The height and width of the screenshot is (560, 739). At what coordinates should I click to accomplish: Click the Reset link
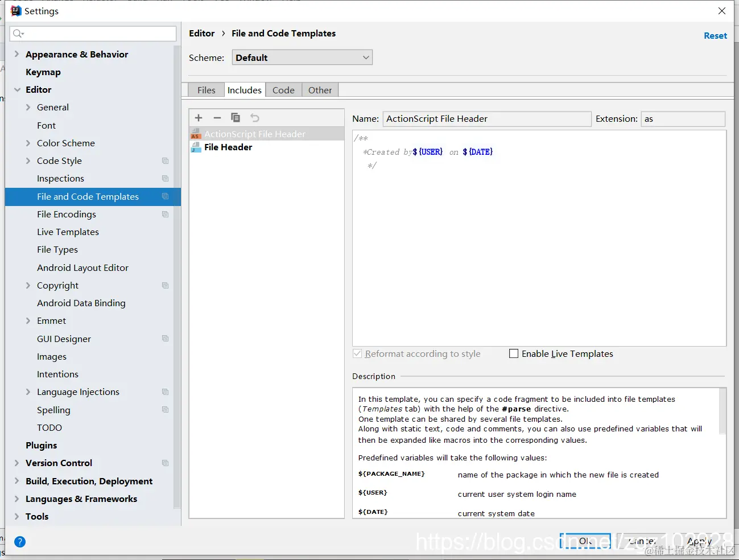click(x=715, y=36)
